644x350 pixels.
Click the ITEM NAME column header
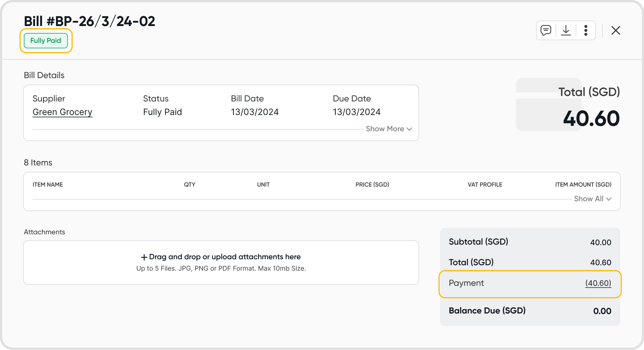click(48, 185)
